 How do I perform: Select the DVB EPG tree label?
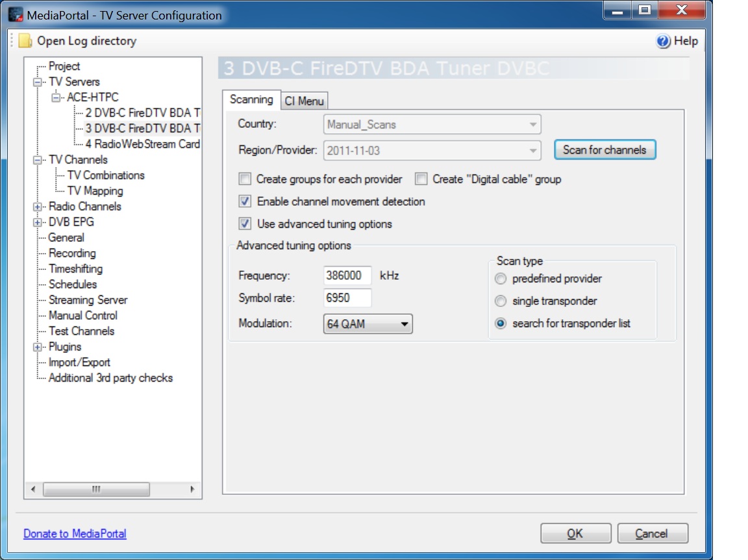point(71,223)
